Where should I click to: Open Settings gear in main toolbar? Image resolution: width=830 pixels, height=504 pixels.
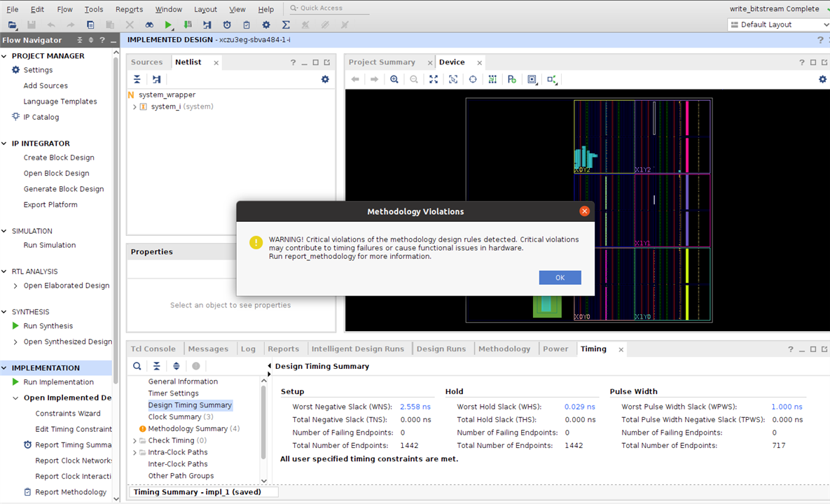(266, 25)
